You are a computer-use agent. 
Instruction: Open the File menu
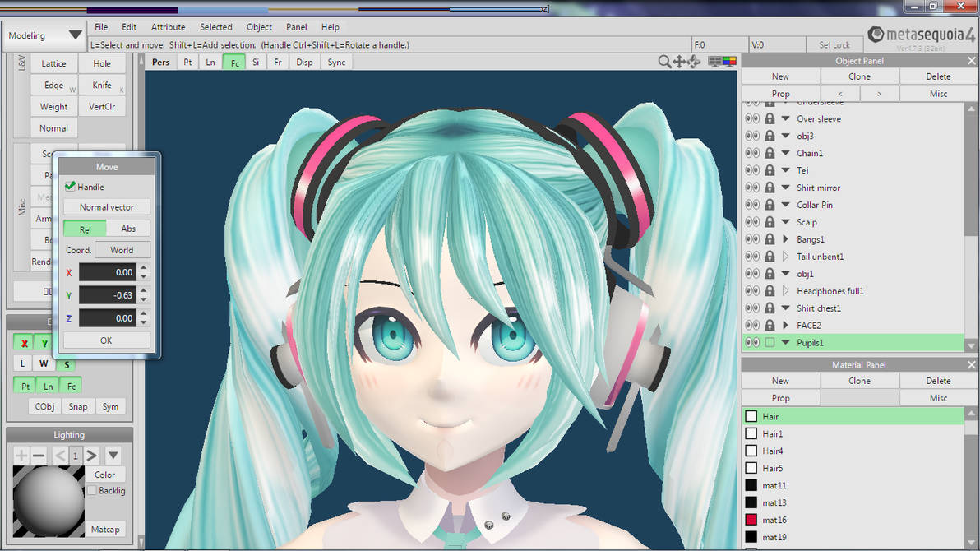coord(100,27)
